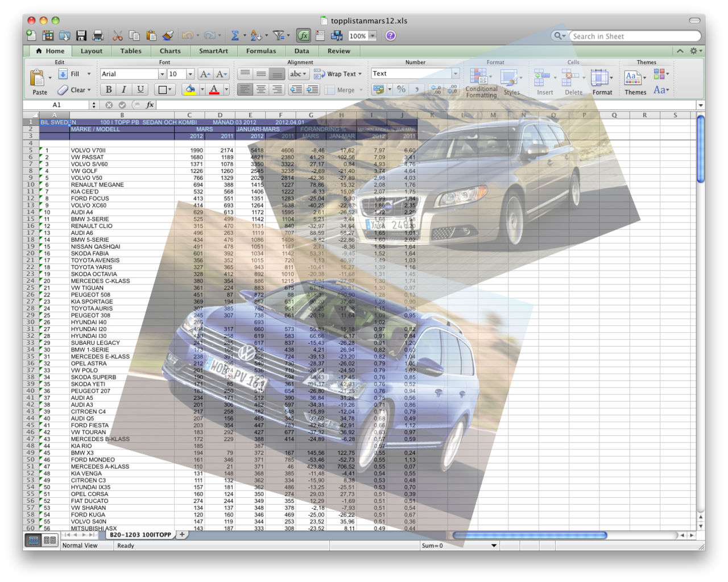Toggle Bold formatting

108,89
